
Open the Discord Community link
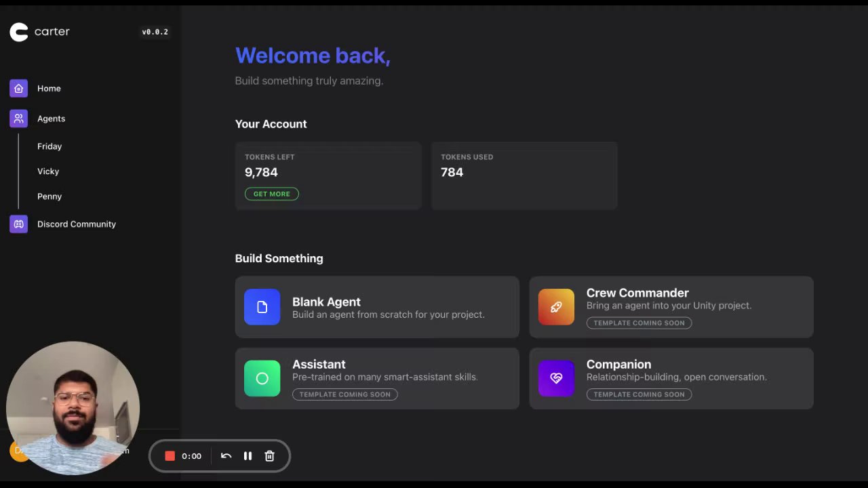77,224
